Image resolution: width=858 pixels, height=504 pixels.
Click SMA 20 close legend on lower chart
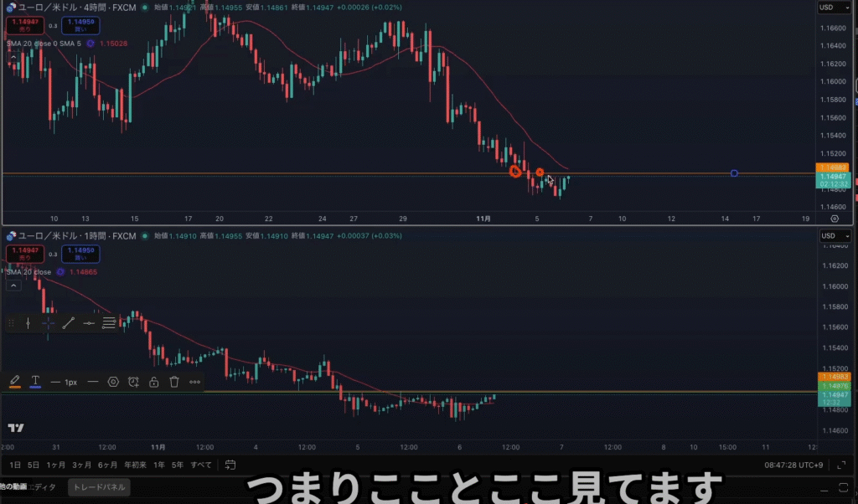pos(28,272)
